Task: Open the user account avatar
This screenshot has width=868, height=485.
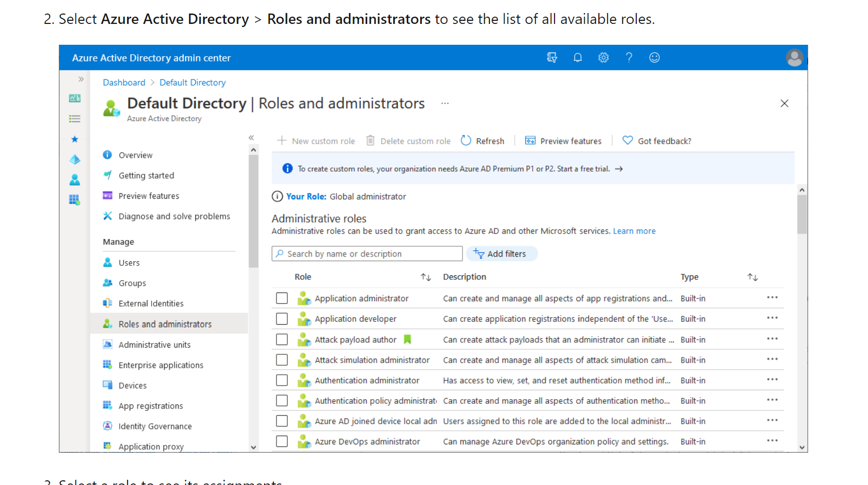Action: click(x=795, y=58)
